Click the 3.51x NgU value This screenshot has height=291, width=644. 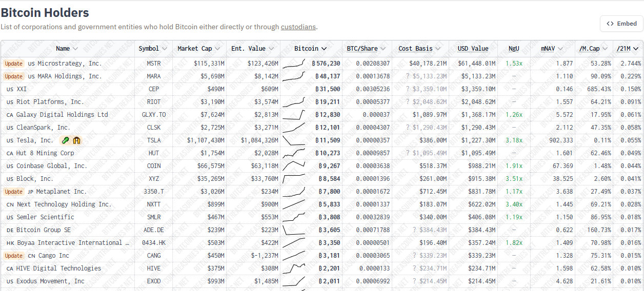pos(514,179)
